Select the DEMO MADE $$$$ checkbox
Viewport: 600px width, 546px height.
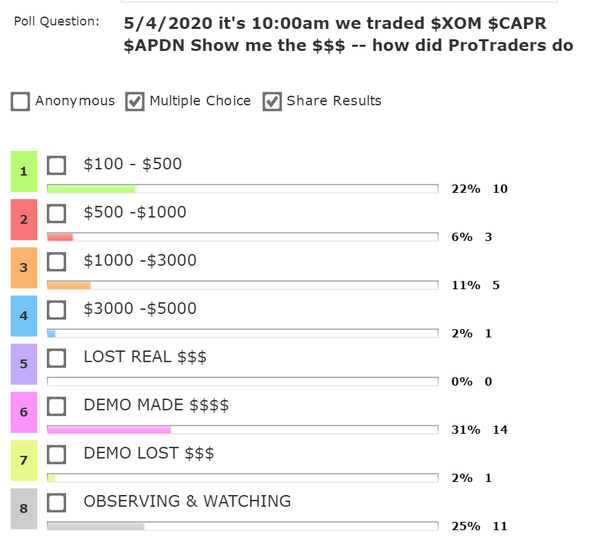pos(58,406)
